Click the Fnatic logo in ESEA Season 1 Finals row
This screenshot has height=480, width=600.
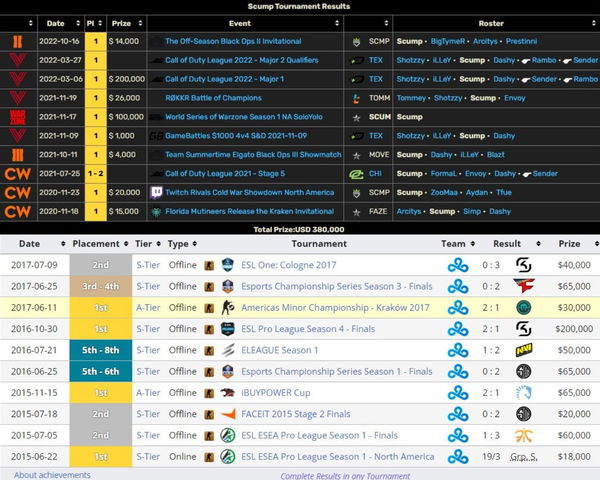[523, 436]
